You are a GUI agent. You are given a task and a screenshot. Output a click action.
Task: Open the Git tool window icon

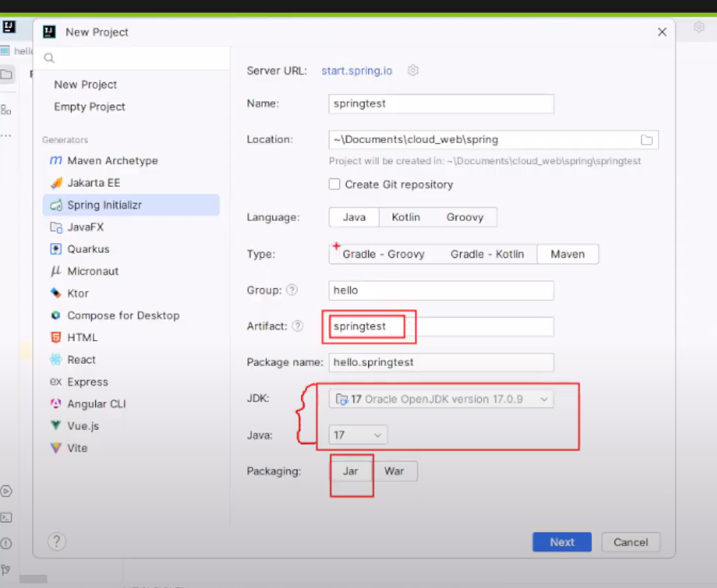(6, 570)
